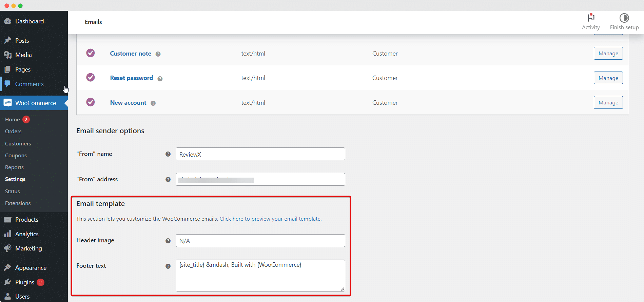Click Manage button for Reset password
The width and height of the screenshot is (644, 302).
[x=608, y=78]
